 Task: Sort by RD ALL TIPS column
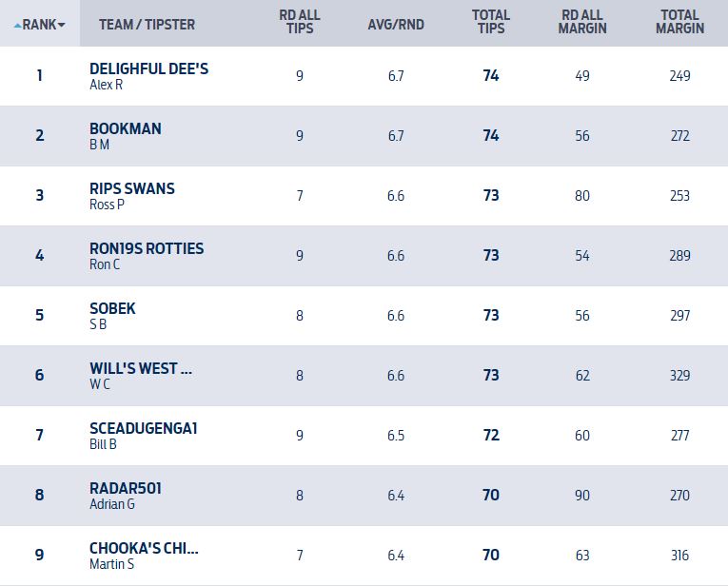point(300,22)
